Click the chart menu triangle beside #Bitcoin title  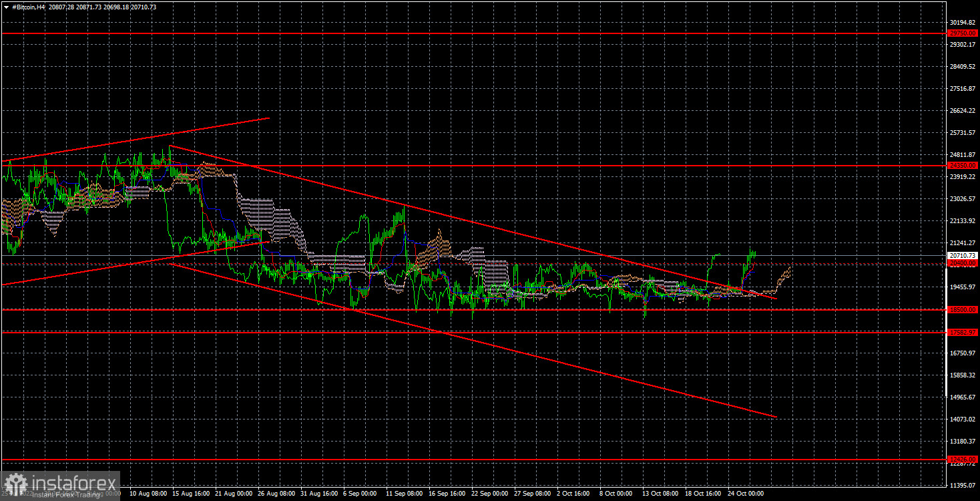5,7
